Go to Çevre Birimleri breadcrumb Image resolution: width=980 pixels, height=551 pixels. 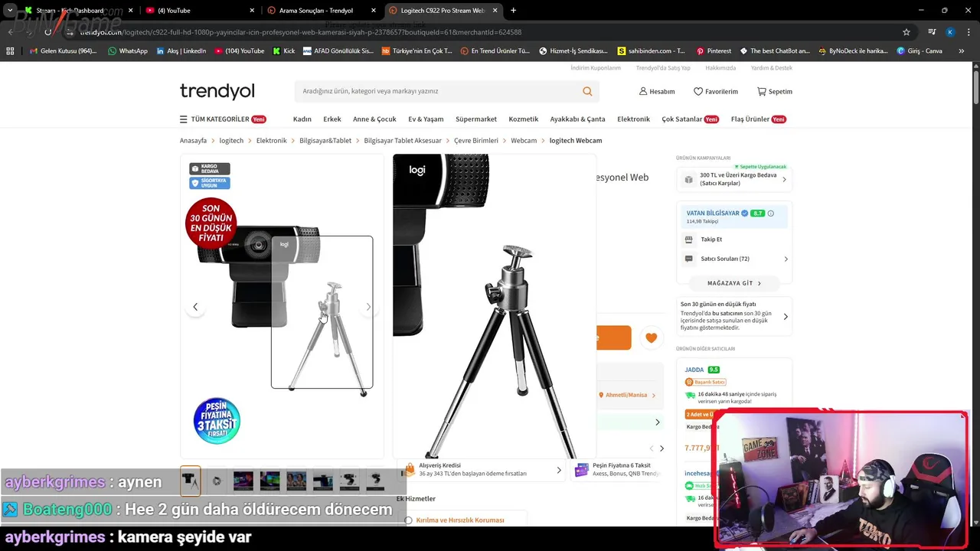point(476,141)
